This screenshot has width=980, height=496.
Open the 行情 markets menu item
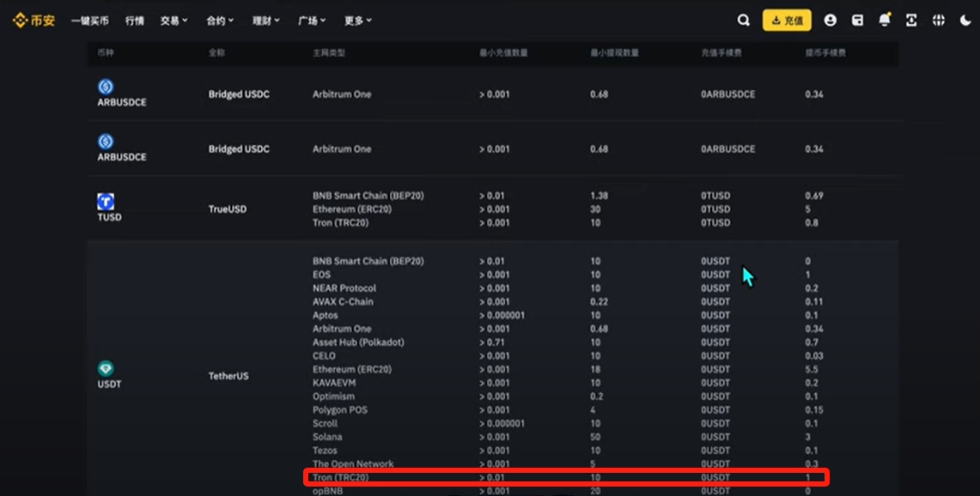point(134,21)
